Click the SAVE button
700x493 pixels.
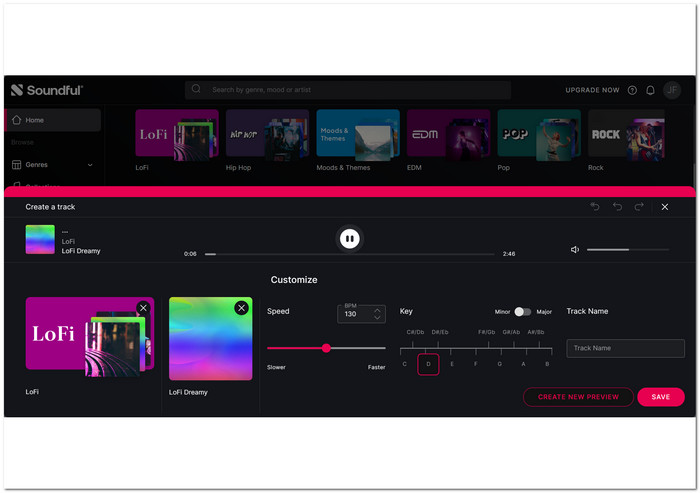661,397
